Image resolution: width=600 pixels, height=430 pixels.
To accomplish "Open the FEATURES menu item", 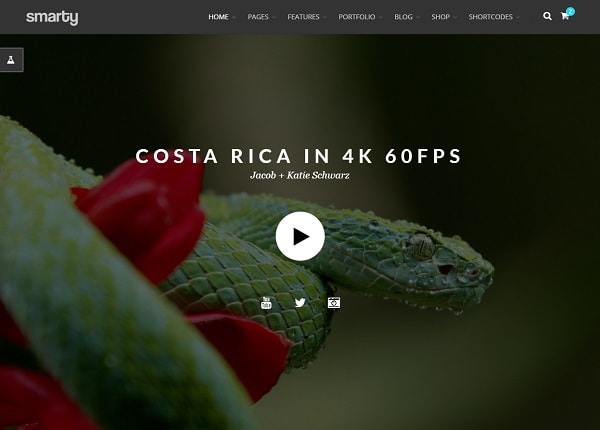I will coord(303,17).
